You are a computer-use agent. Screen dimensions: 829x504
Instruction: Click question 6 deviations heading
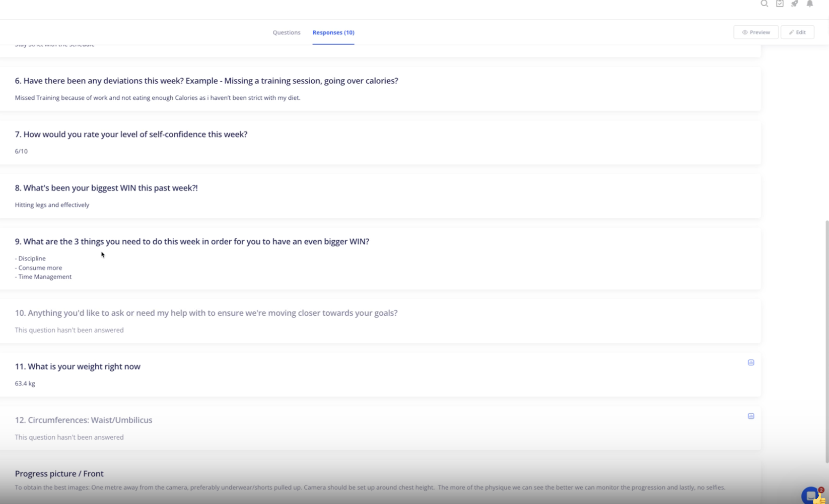tap(206, 81)
